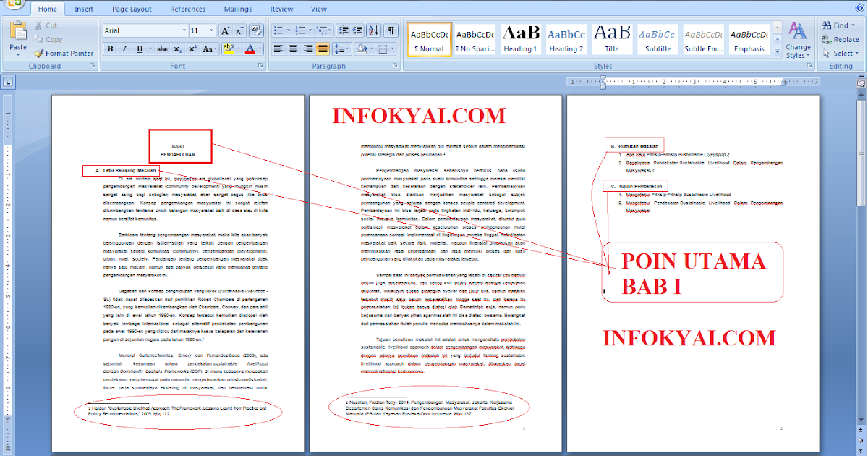Open the Arial font name dropdown

pyautogui.click(x=183, y=30)
